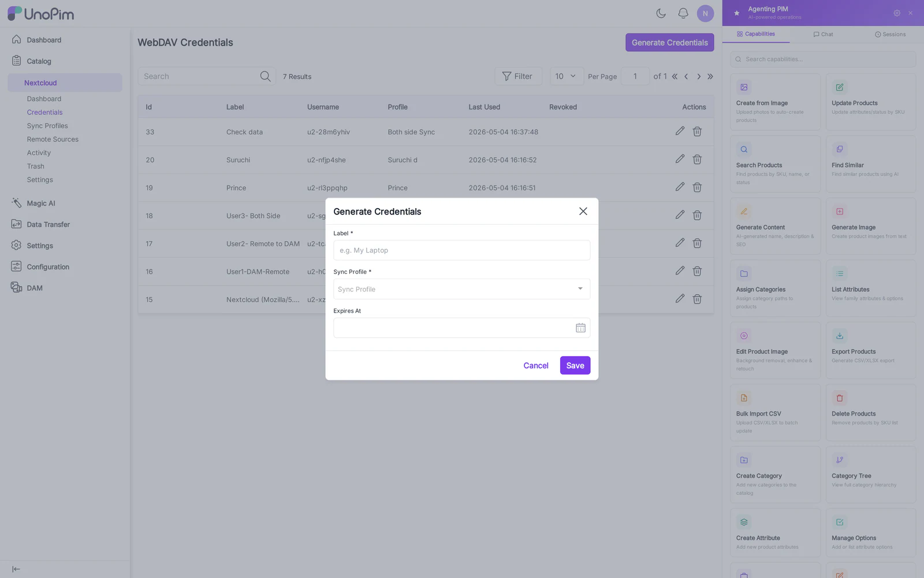
Task: Open the Filter panel
Action: (518, 76)
